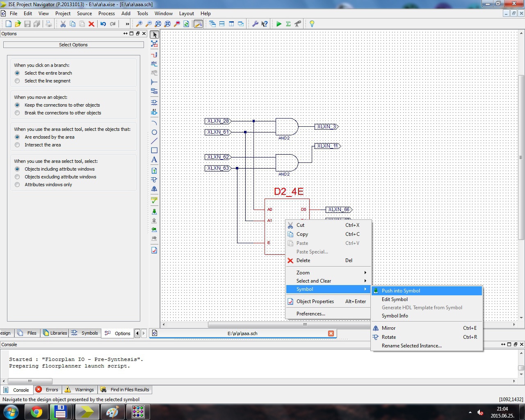Enable 'Intersect the area' radio button
The height and width of the screenshot is (420, 525).
coord(17,145)
